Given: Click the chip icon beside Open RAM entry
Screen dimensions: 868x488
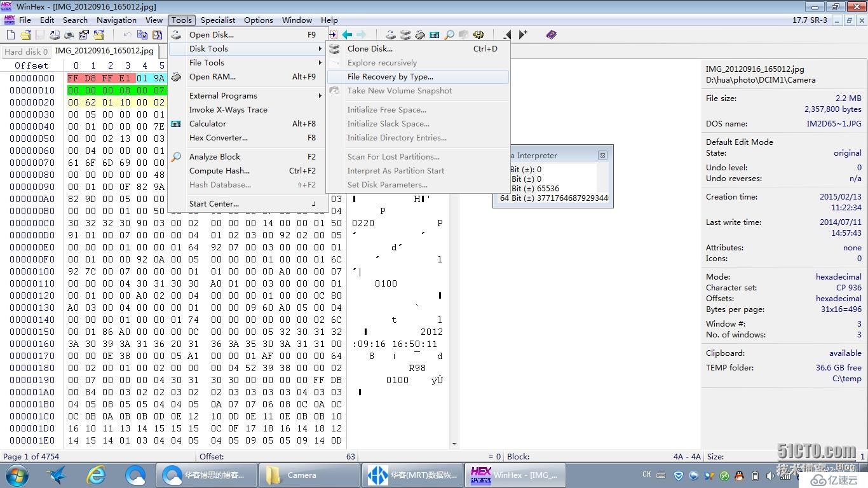Looking at the screenshot, I should [177, 77].
